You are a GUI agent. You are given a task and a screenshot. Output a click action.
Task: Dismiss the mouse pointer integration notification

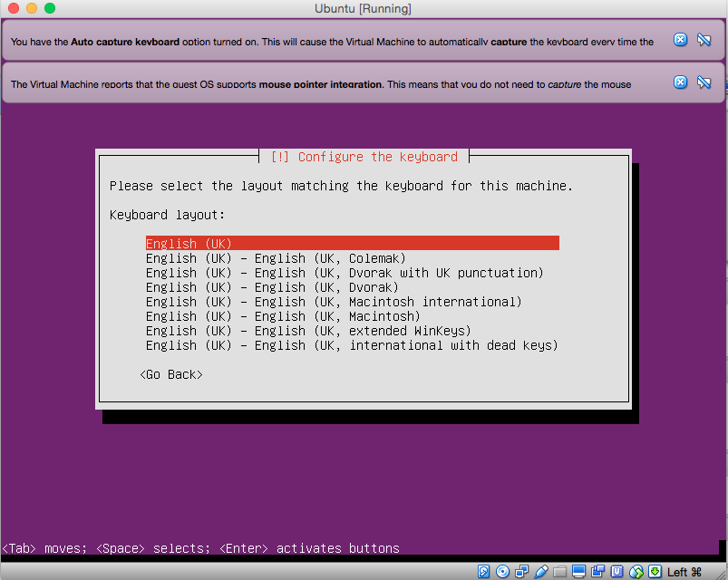click(680, 82)
